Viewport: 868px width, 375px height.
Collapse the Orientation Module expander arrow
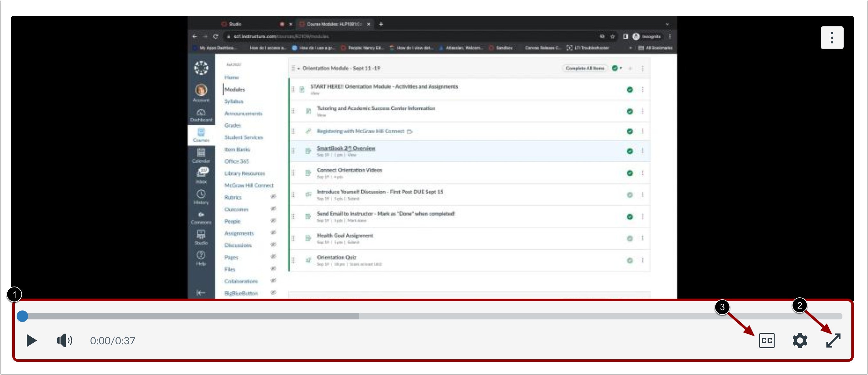298,68
